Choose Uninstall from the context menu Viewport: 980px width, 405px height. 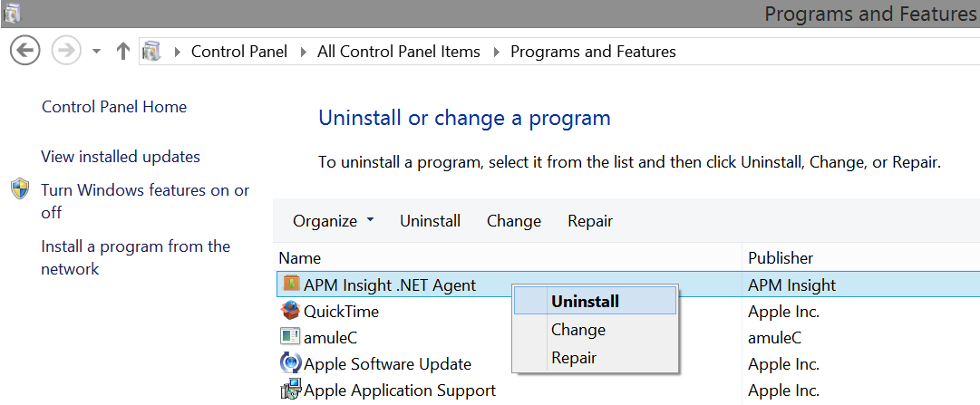(x=585, y=302)
